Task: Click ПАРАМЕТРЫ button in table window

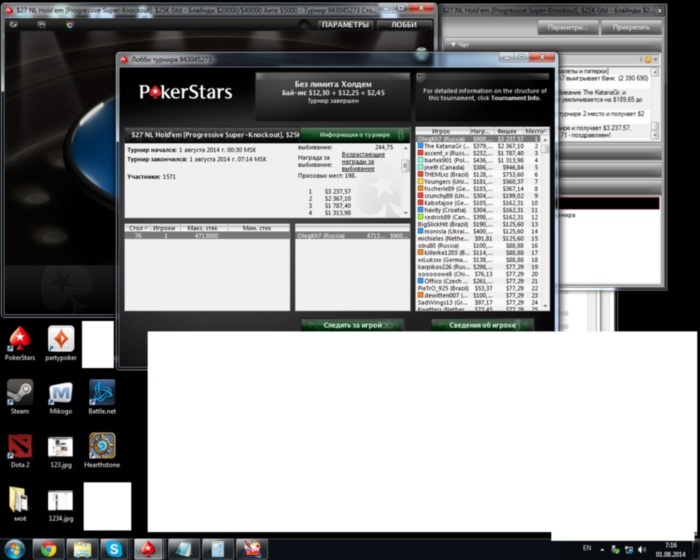Action: click(x=345, y=25)
